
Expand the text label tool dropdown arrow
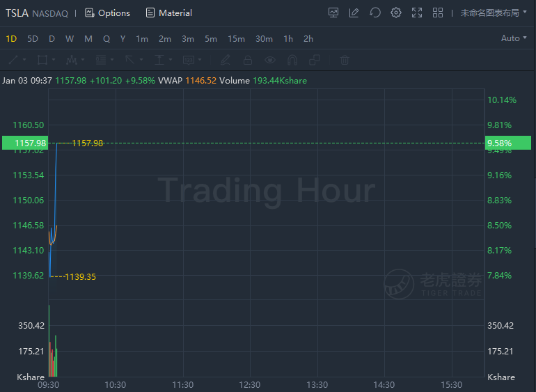pyautogui.click(x=200, y=60)
